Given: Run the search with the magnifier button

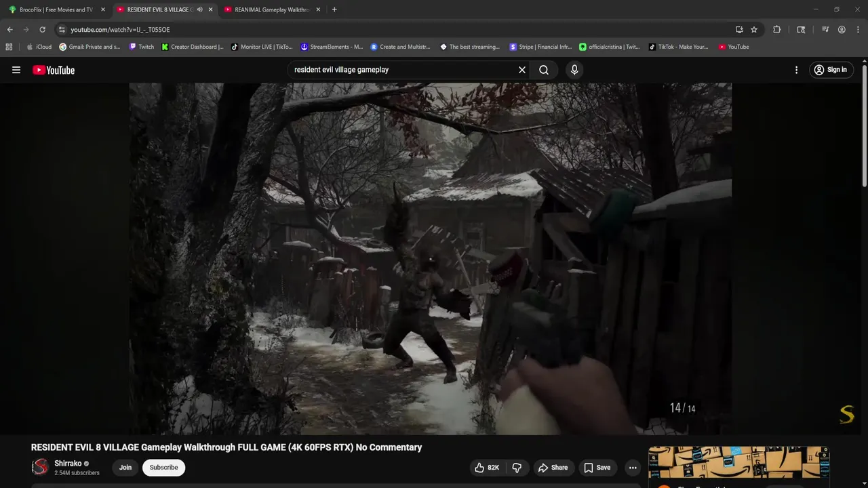Looking at the screenshot, I should click(544, 70).
